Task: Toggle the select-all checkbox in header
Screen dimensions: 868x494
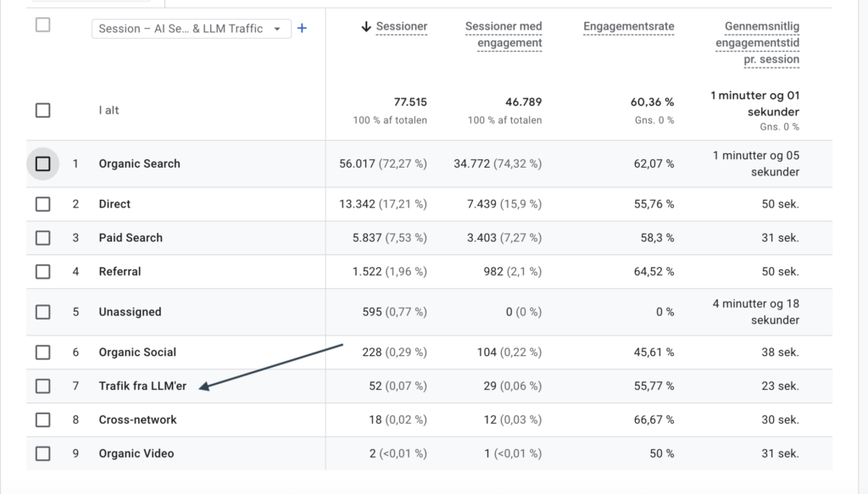Action: click(x=42, y=25)
